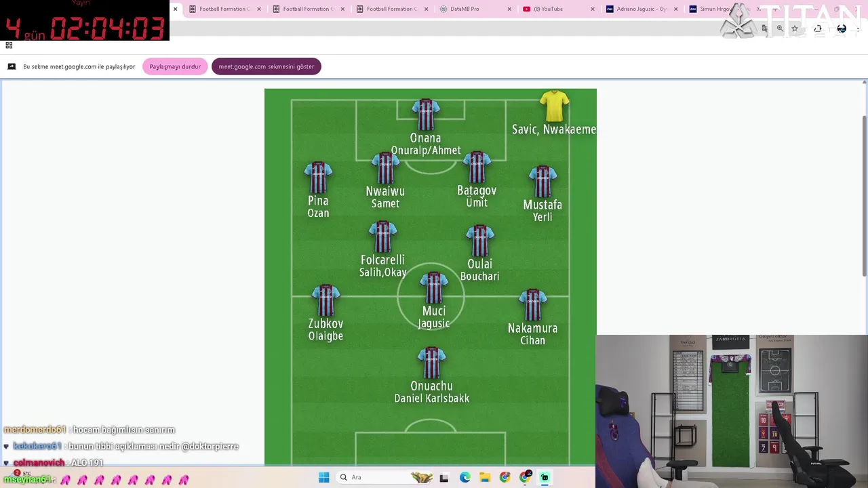Select the Nakamura jersey
Screen dimensions: 868x488
tap(532, 305)
